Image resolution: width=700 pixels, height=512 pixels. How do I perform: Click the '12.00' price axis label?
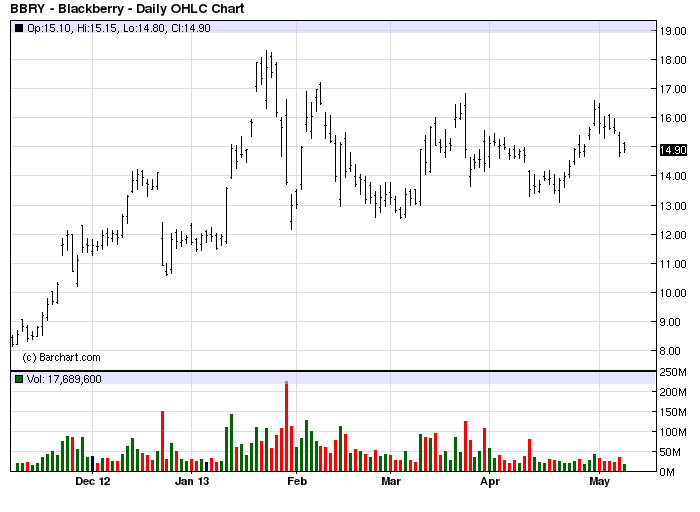[673, 235]
